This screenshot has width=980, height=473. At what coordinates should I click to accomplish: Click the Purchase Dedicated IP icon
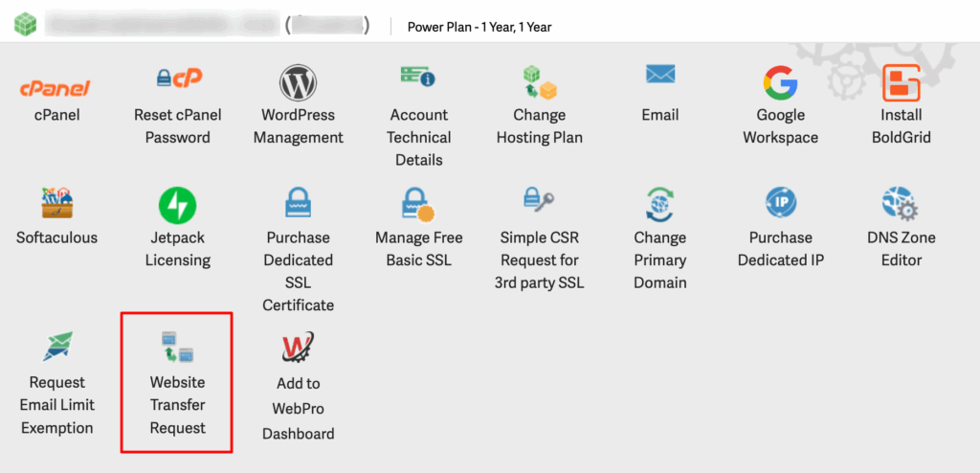pos(781,204)
